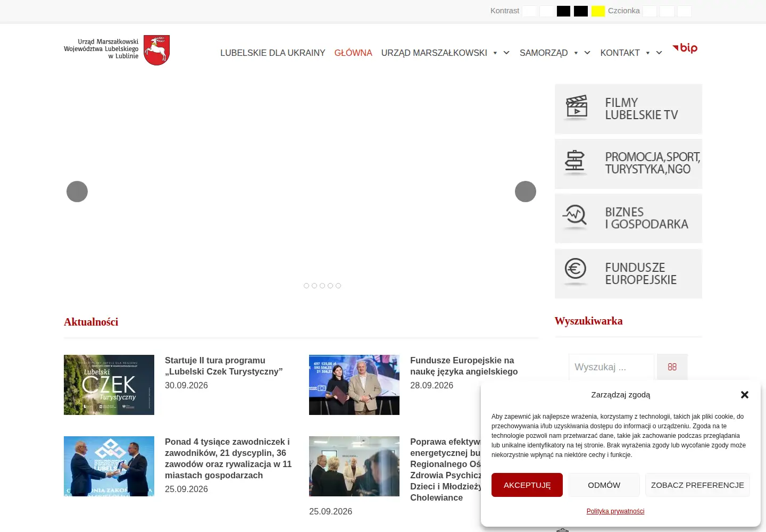Click the Akceptuję button
Image resolution: width=766 pixels, height=532 pixels.
(527, 485)
